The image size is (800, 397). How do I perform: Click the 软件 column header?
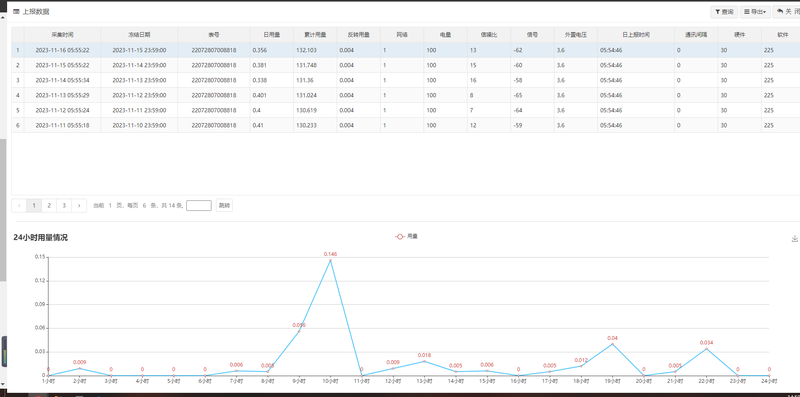(782, 35)
